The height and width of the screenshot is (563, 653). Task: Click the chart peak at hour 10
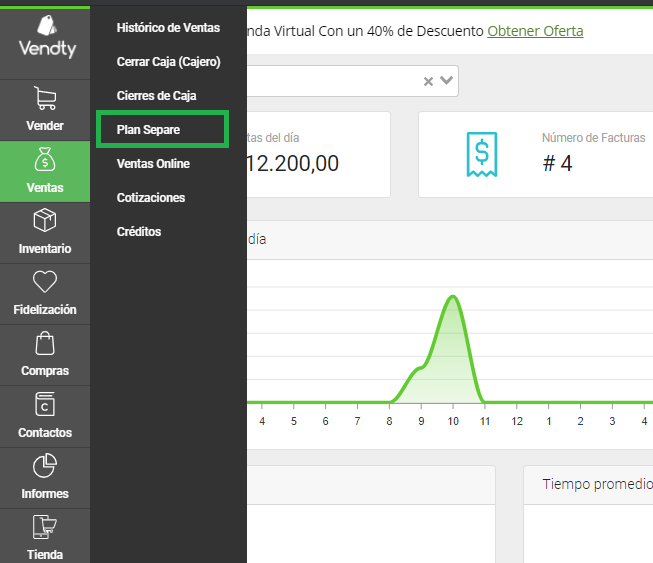coord(453,296)
